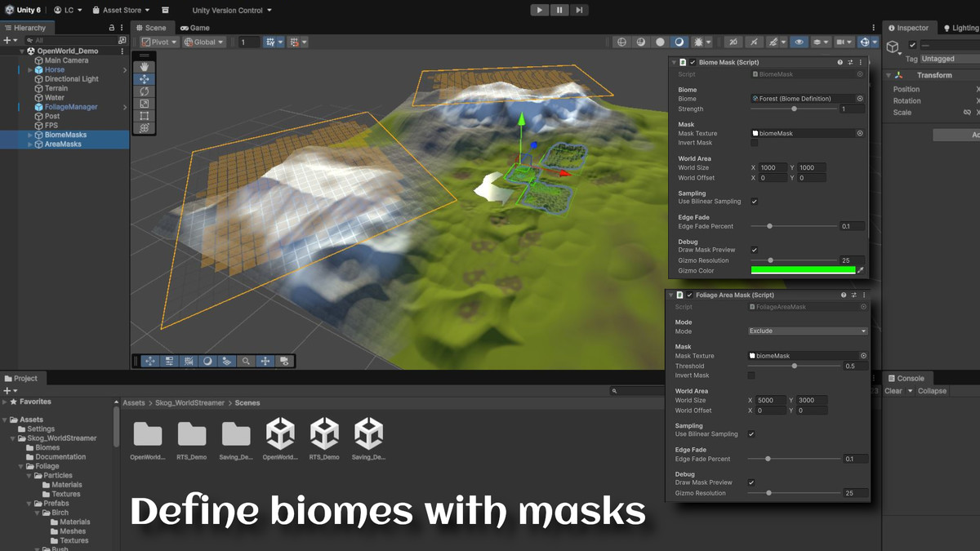Click the Play button
980x551 pixels.
pyautogui.click(x=539, y=10)
